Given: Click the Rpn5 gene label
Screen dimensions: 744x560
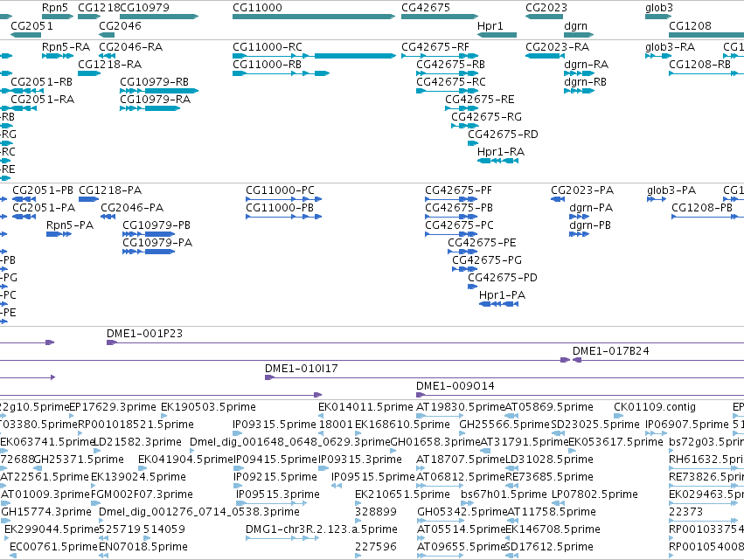Looking at the screenshot, I should pos(55,8).
